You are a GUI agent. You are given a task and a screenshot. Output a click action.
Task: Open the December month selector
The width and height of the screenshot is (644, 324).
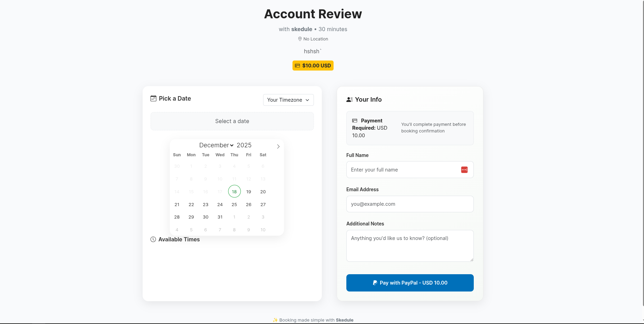tap(216, 145)
